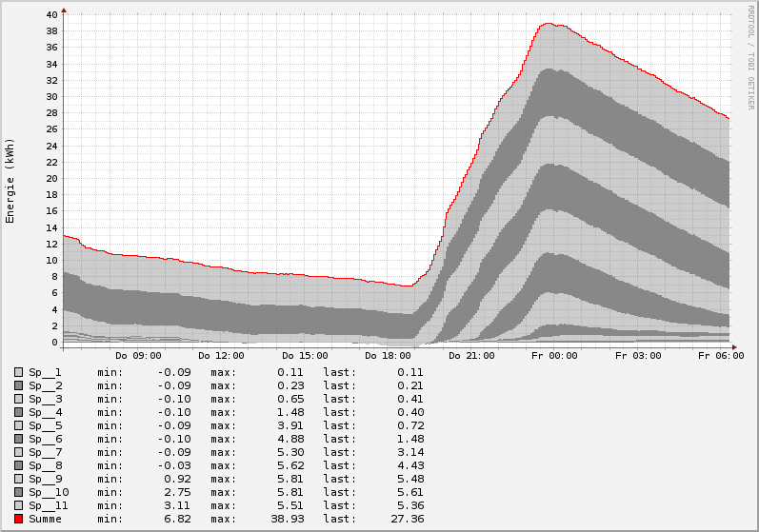Click the Sp__10 legend label

48,492
